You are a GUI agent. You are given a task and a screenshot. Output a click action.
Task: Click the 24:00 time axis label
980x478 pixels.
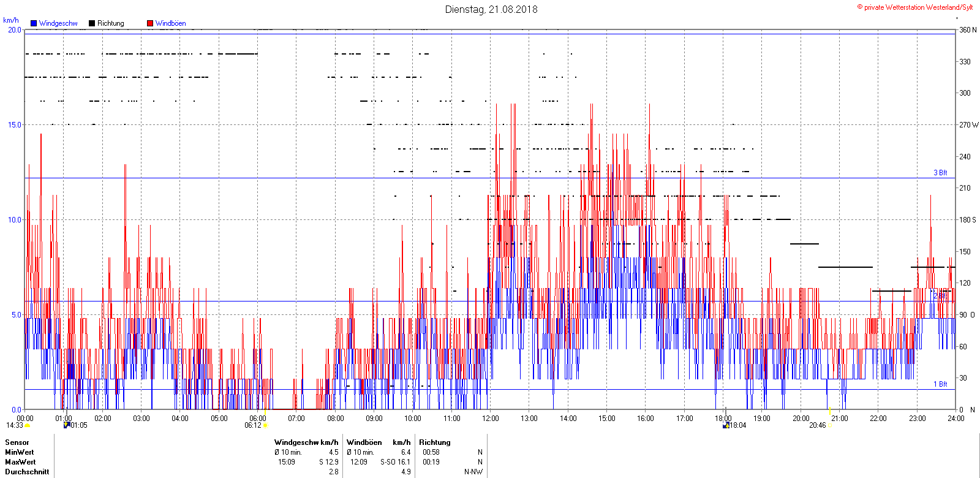point(956,419)
